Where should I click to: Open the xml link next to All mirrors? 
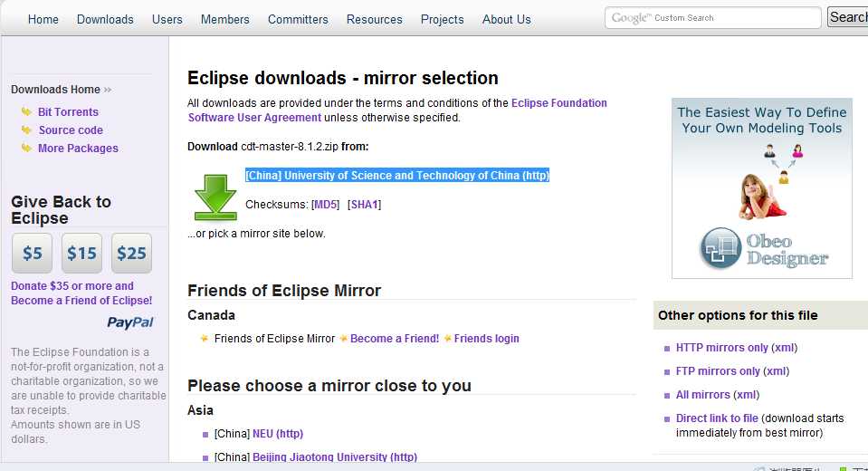[746, 395]
